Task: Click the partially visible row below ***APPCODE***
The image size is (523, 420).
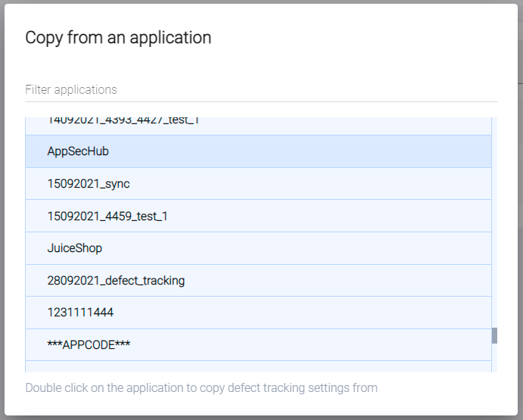Action: [x=257, y=367]
